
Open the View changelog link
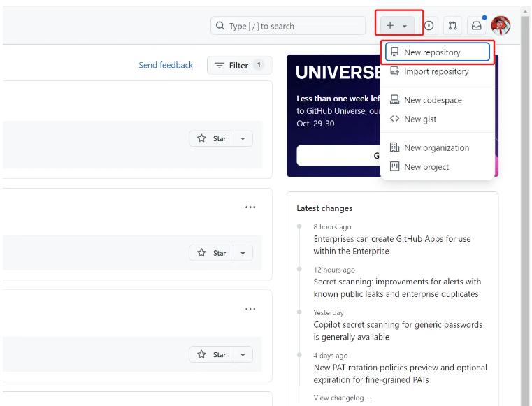click(x=343, y=398)
